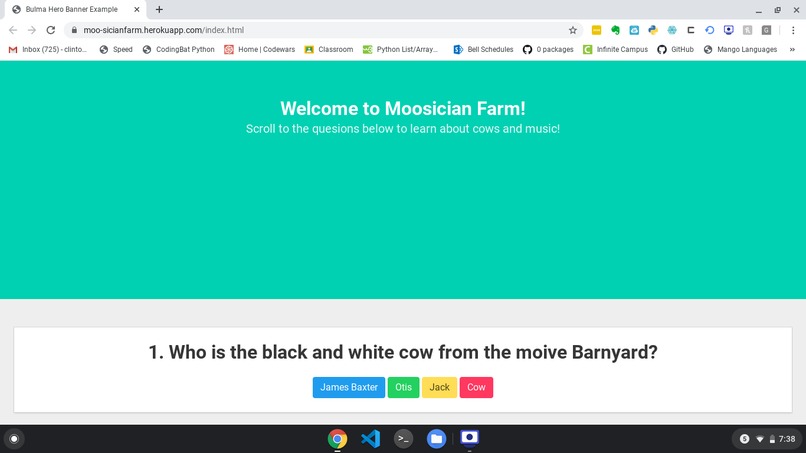Answer with the blue James Baxter button
This screenshot has height=453, width=806.
point(349,387)
